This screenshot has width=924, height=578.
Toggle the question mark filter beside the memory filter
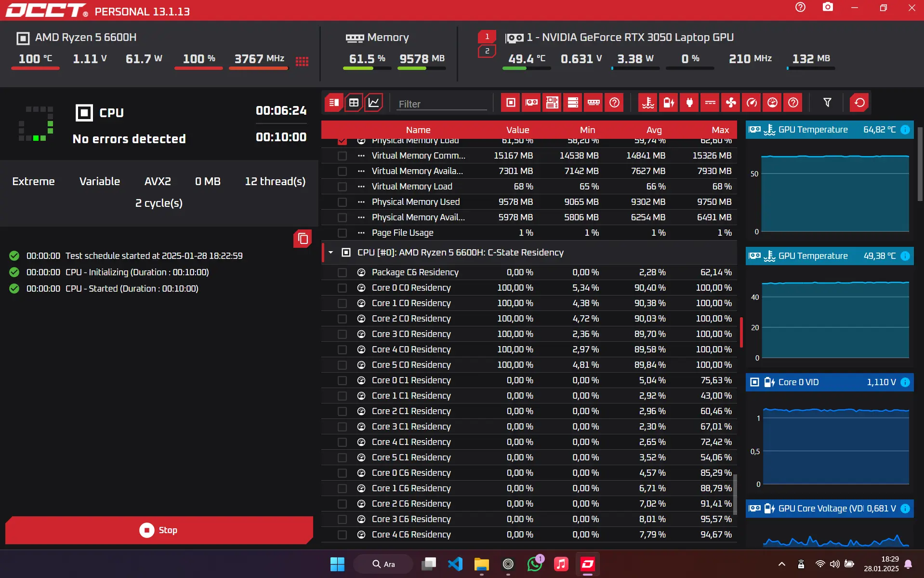tap(614, 103)
